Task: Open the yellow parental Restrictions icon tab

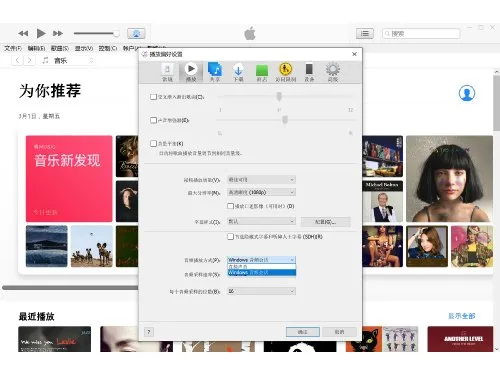Action: [285, 72]
